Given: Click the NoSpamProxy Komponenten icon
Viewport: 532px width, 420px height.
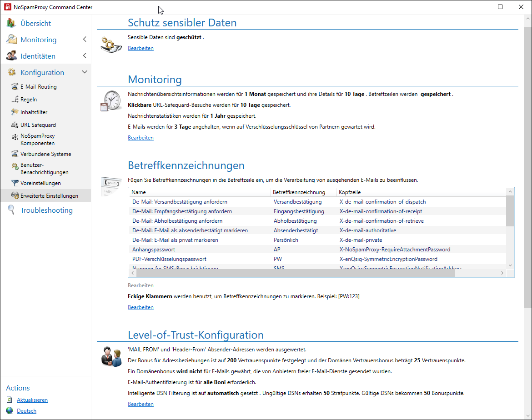Looking at the screenshot, I should tap(15, 137).
